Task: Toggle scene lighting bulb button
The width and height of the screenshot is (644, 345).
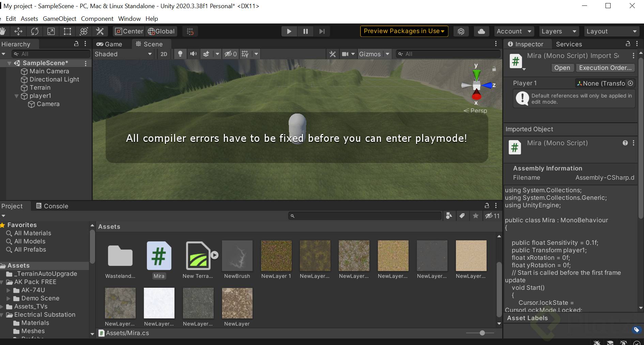Action: (180, 54)
